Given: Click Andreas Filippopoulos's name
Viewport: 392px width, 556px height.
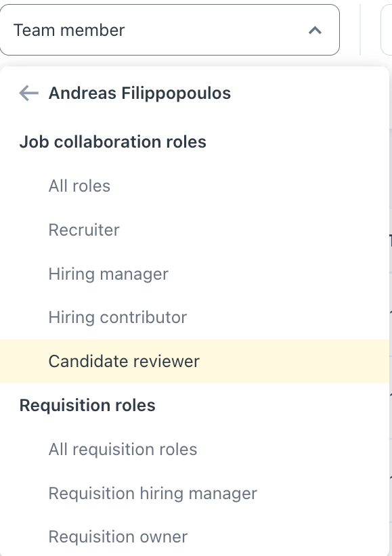Looking at the screenshot, I should click(x=139, y=93).
